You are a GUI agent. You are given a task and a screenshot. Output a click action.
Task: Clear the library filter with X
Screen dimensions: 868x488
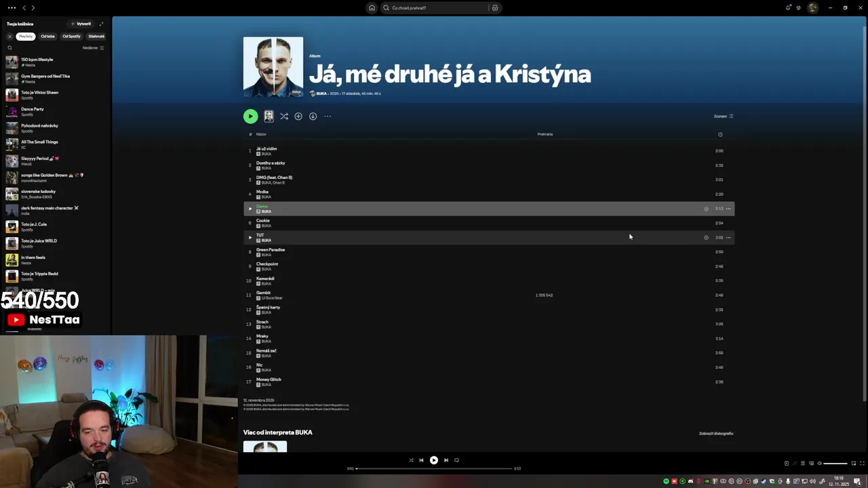tap(9, 36)
